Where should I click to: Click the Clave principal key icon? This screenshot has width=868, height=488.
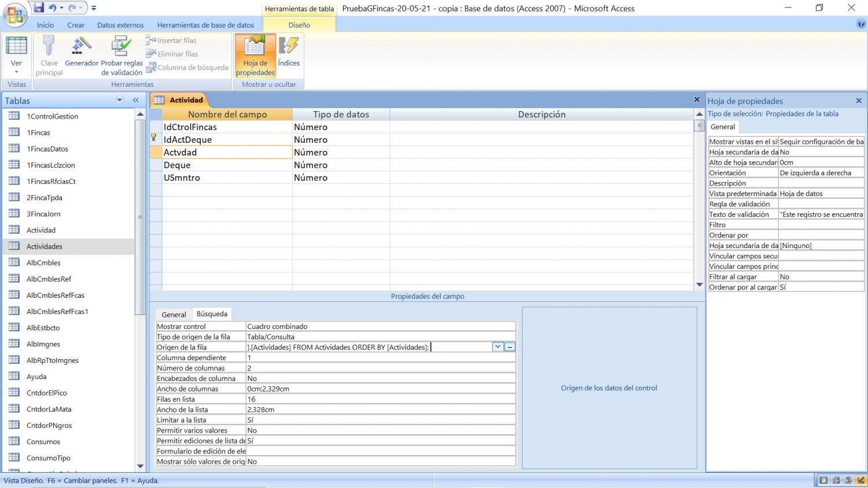tap(49, 46)
